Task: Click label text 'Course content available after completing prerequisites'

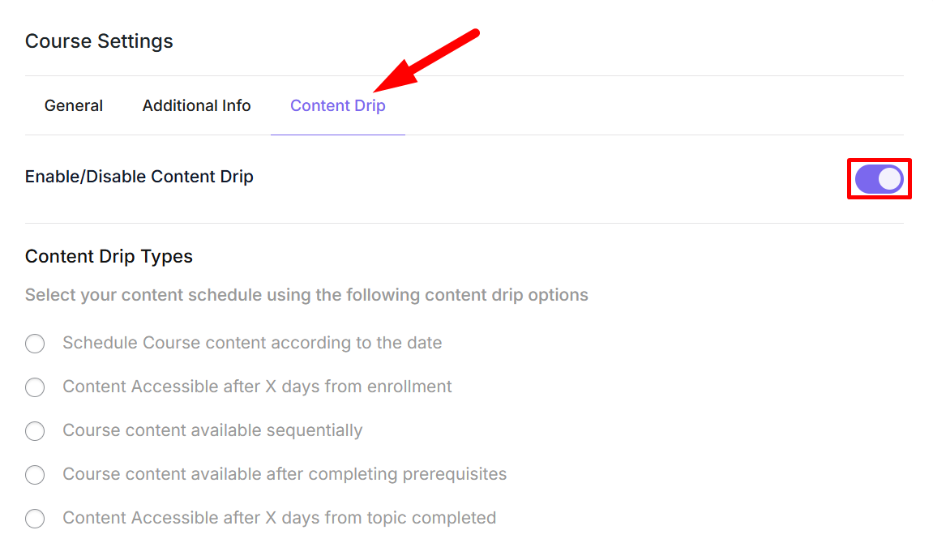Action: point(285,474)
